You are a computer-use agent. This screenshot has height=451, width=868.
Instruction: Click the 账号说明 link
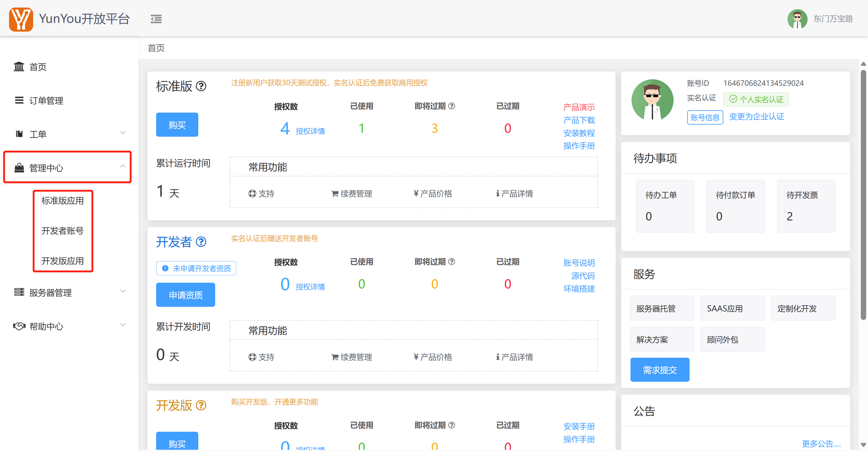click(579, 263)
